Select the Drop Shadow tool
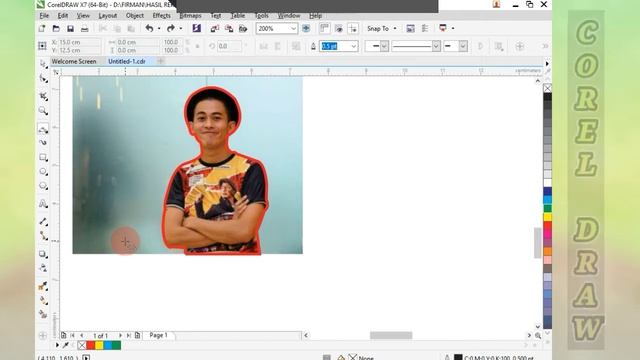The image size is (640, 360). point(43,254)
